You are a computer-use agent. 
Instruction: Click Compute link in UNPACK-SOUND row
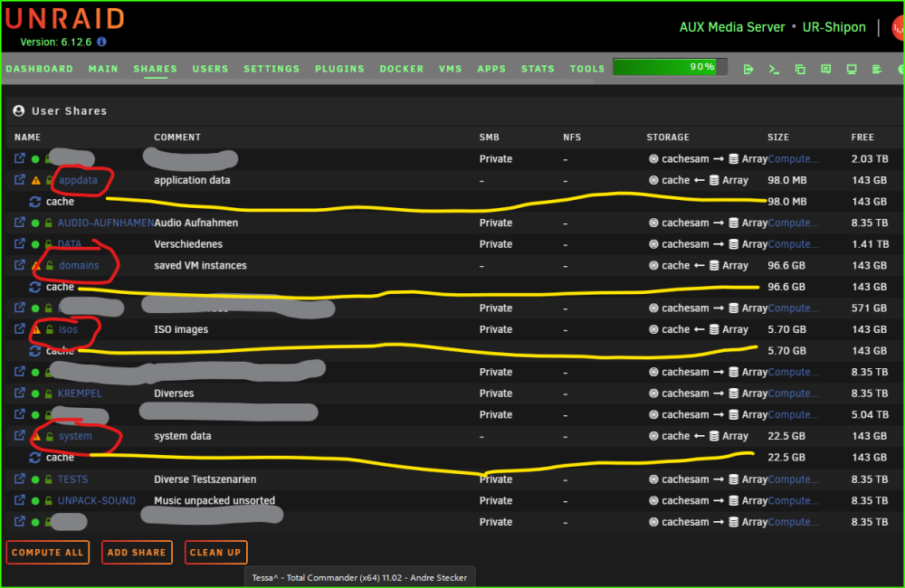(793, 501)
